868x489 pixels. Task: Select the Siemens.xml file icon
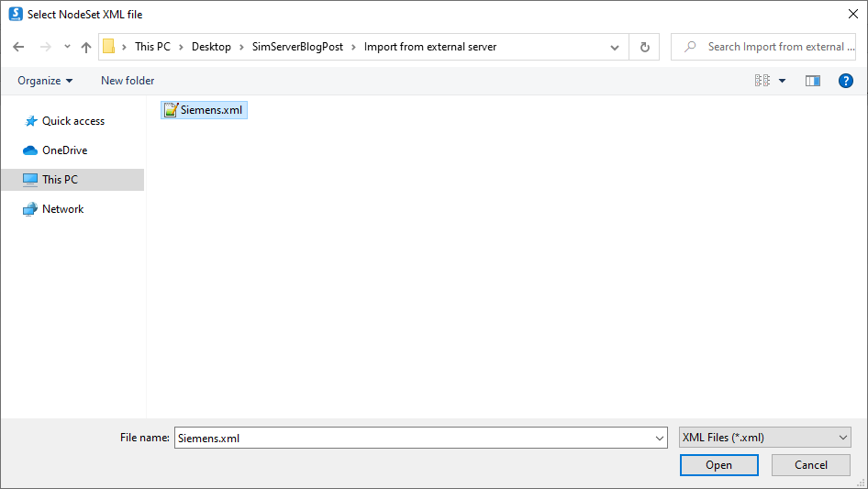(171, 110)
